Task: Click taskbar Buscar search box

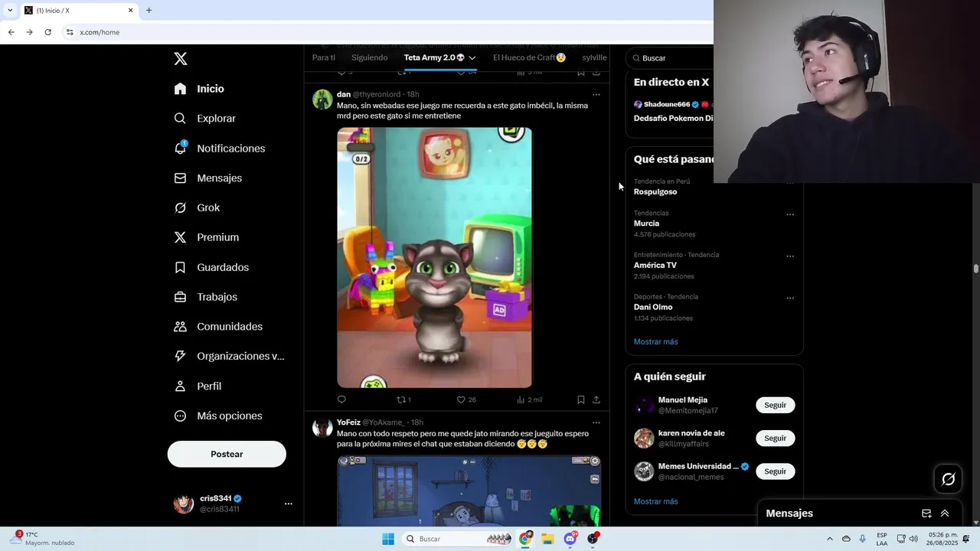Action: [x=458, y=539]
